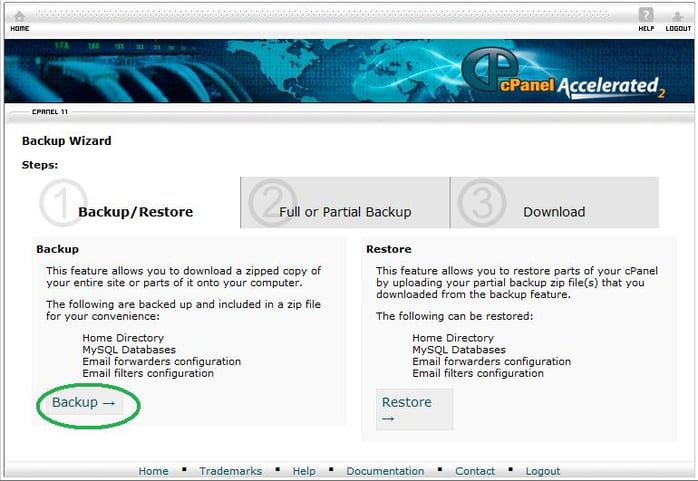Open the Home footer link
The width and height of the screenshot is (698, 481).
click(x=153, y=471)
